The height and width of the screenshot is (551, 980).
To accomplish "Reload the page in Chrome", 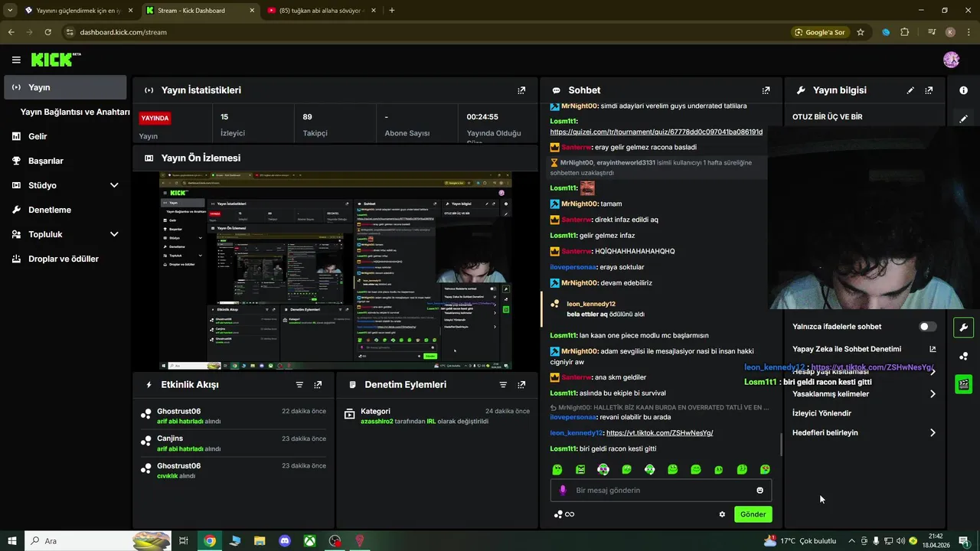I will (47, 32).
